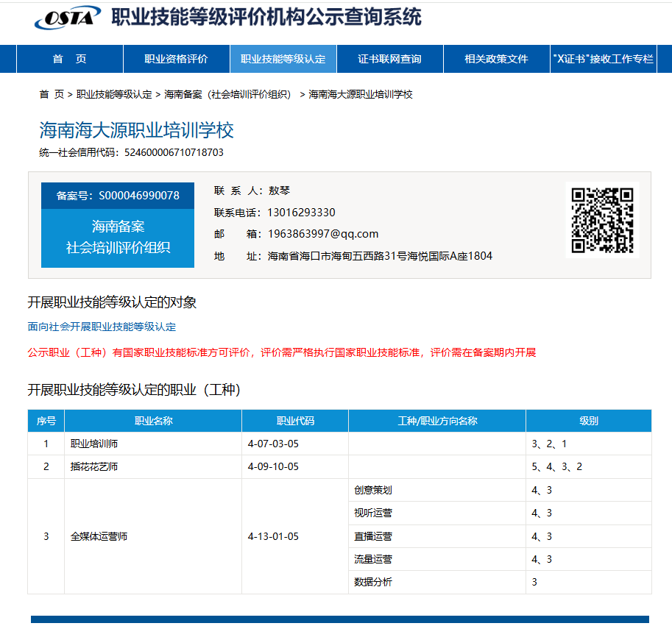The image size is (672, 626).
Task: Select the 全媒体运营师 table row
Action: (339, 536)
